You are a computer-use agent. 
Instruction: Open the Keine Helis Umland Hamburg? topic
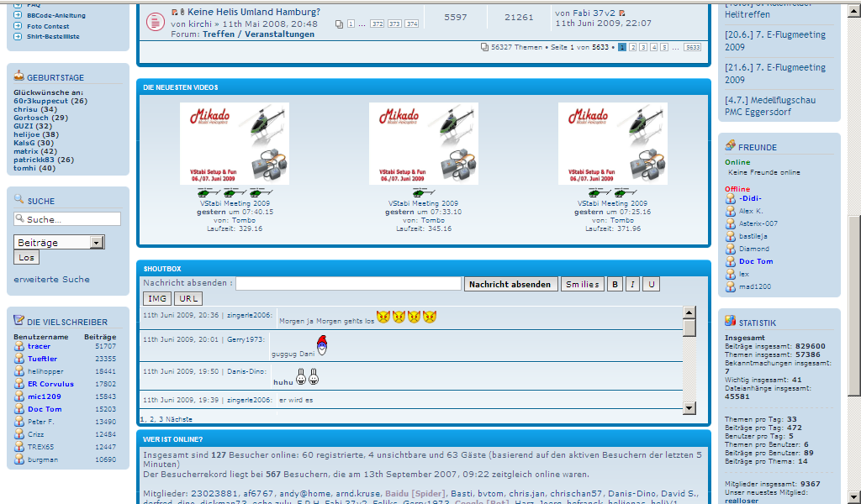[x=254, y=12]
